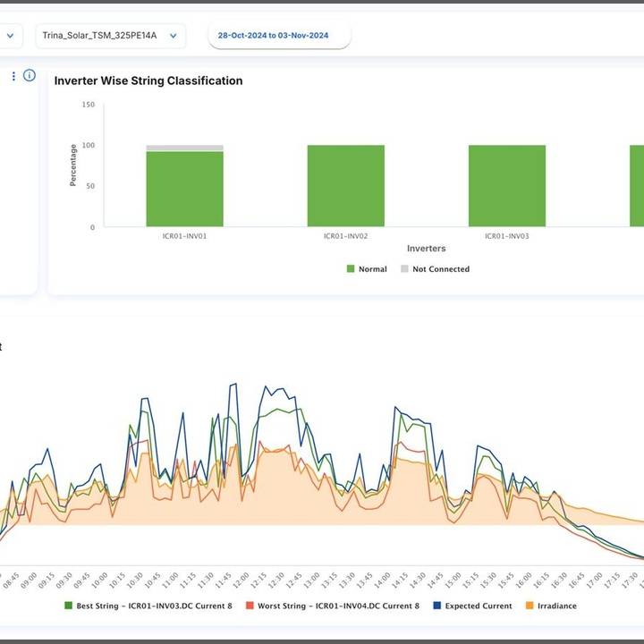This screenshot has width=644, height=644.
Task: Select the ICR01-INV03 bar
Action: pyautogui.click(x=507, y=185)
